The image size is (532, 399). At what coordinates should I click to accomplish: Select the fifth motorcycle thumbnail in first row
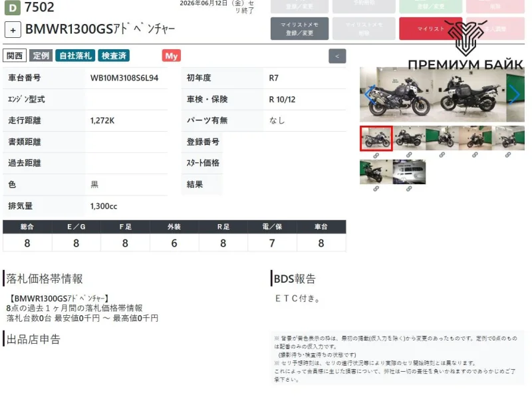pyautogui.click(x=508, y=138)
